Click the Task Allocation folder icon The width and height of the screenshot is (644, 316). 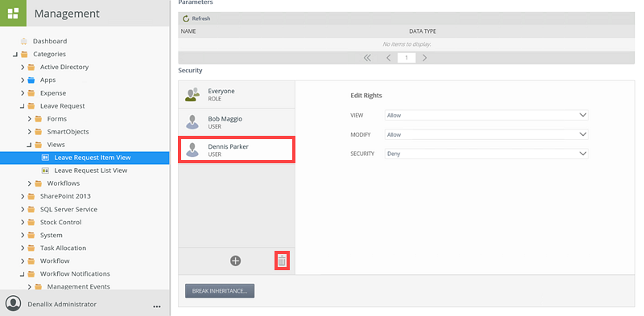31,248
